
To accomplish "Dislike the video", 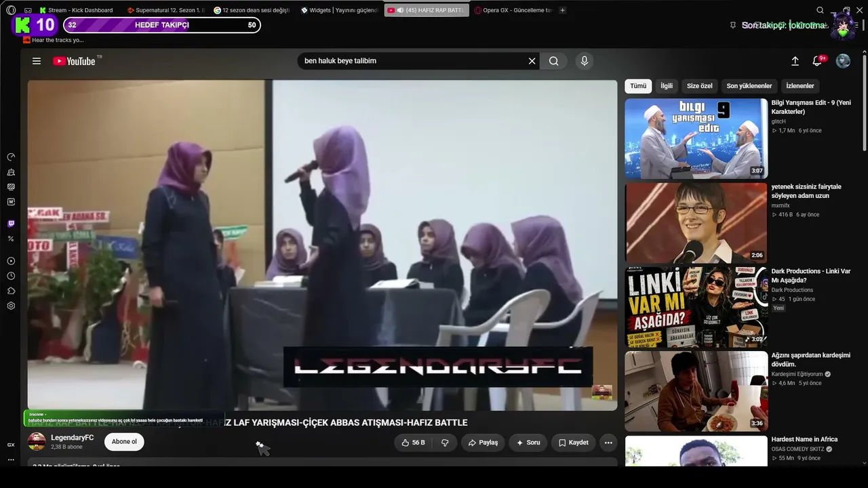I will (x=445, y=443).
